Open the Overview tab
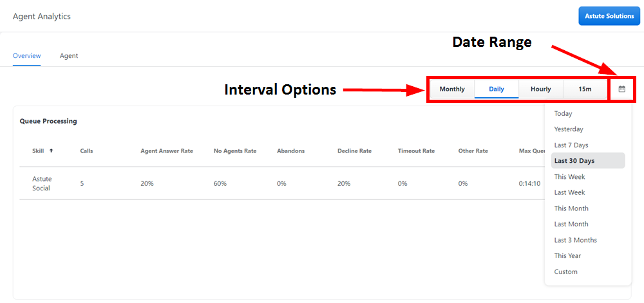 click(27, 56)
